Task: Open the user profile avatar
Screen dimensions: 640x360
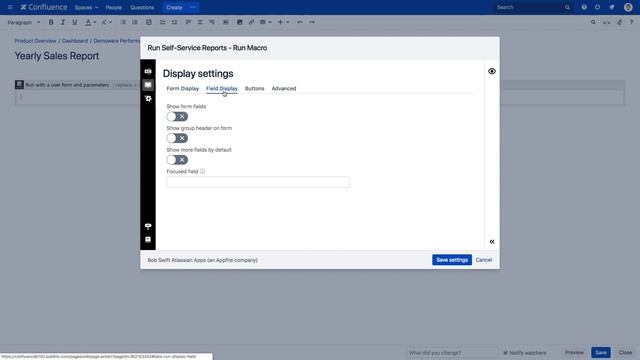Action: [x=628, y=7]
